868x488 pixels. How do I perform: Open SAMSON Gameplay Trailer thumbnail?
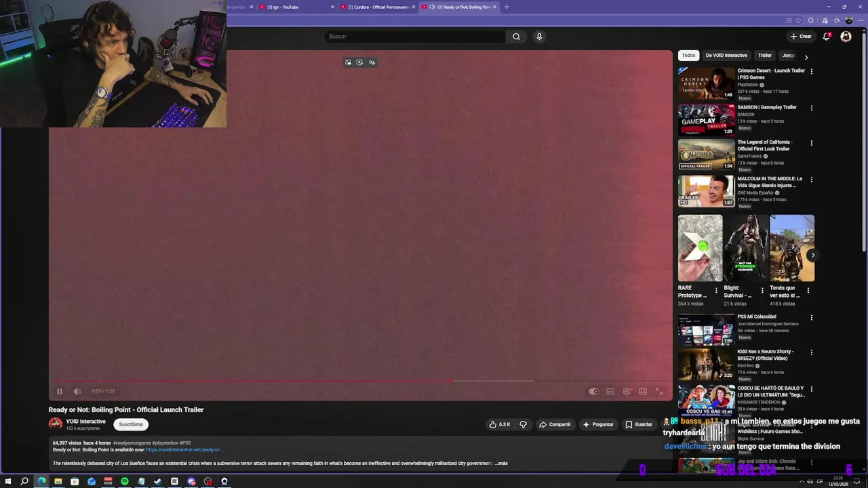(707, 119)
